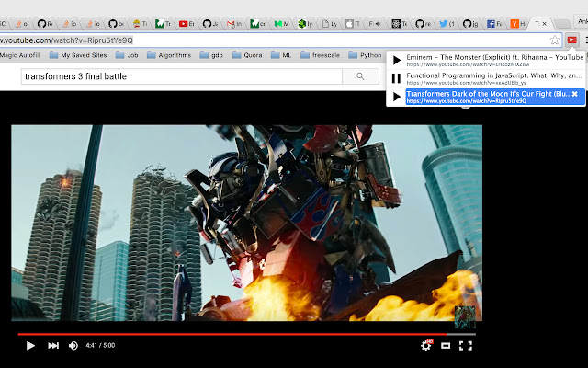Open the Job bookmark folder
Image resolution: width=588 pixels, height=368 pixels.
(127, 55)
